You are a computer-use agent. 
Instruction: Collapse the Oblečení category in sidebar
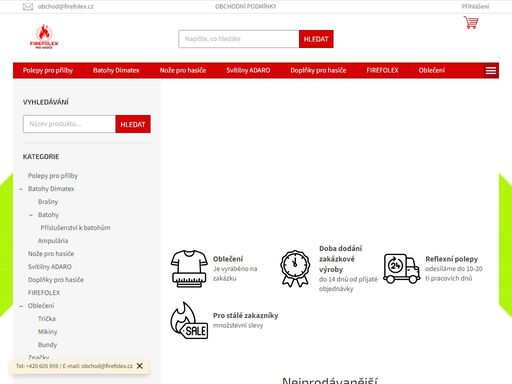coord(21,306)
